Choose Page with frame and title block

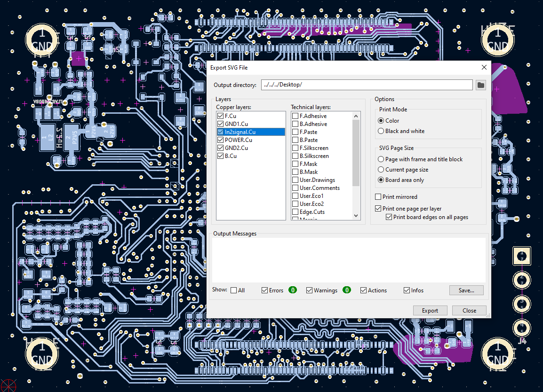(x=381, y=159)
